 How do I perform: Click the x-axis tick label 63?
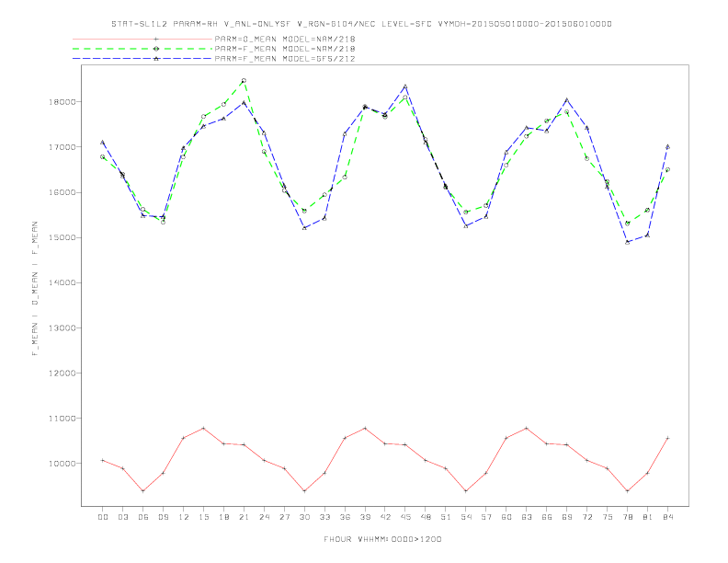click(527, 517)
